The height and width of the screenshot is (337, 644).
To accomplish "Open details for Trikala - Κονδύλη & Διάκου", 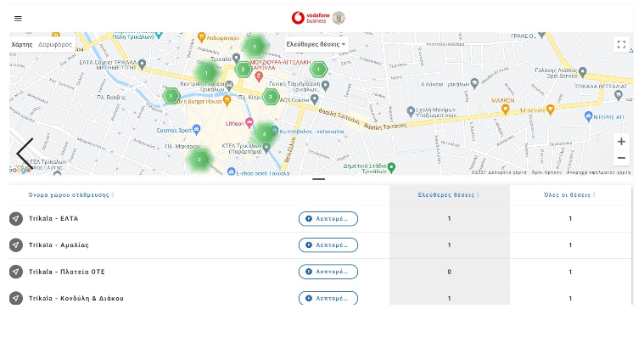I will pos(328,298).
